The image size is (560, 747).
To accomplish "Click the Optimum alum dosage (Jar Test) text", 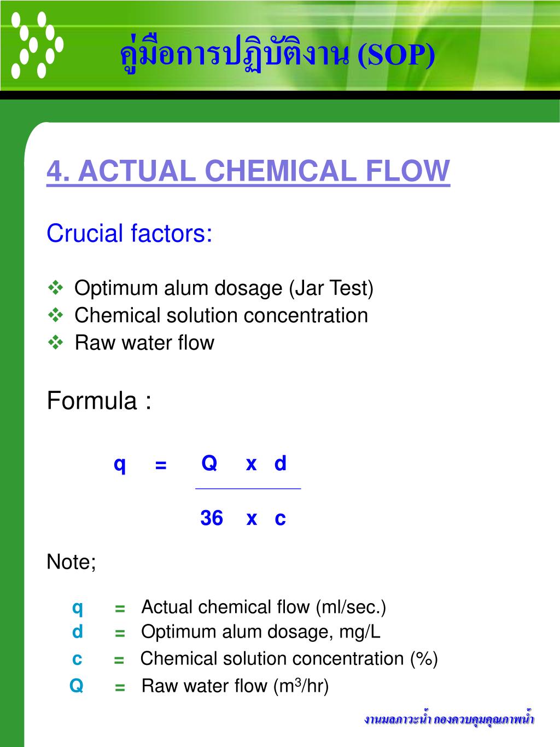I will [x=224, y=288].
